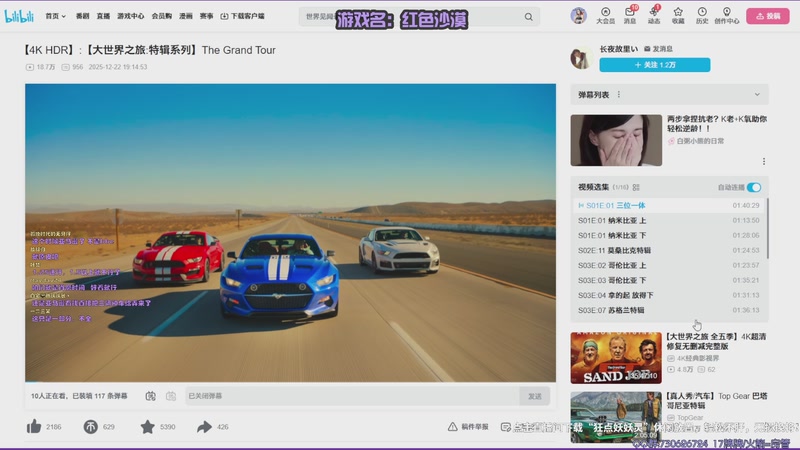
Task: Open the 会员购 nav item
Action: pos(162,16)
